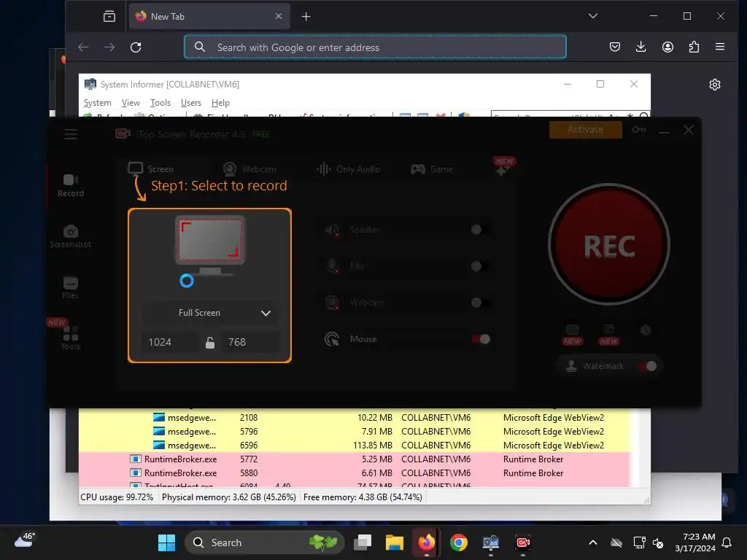Open the Files section in recorder sidebar
Viewport: 747px width, 560px height.
71,287
